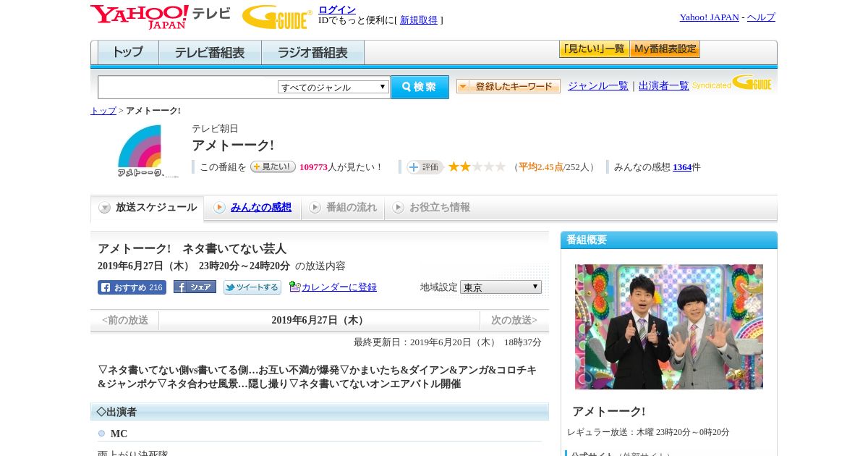Select the 放送スケジュール tab
Viewport: 868px width, 456px height.
pos(147,208)
